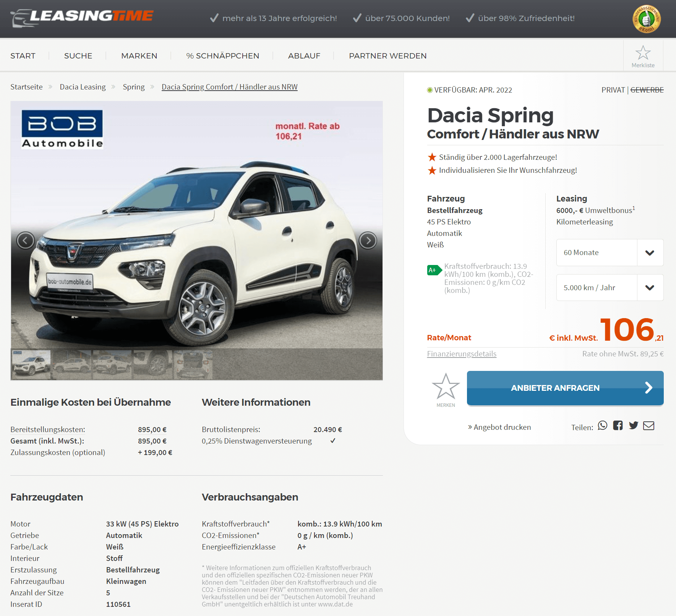Save offer with the Merken star
This screenshot has width=676, height=616.
click(x=446, y=390)
